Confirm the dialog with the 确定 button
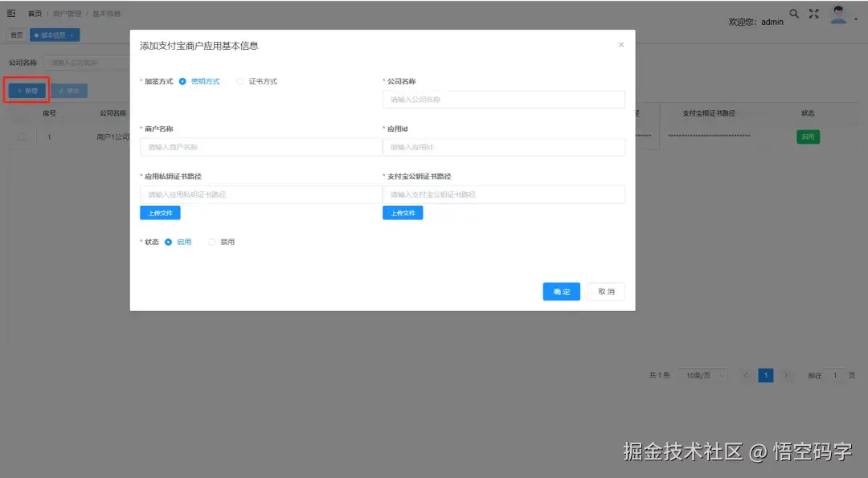 561,292
